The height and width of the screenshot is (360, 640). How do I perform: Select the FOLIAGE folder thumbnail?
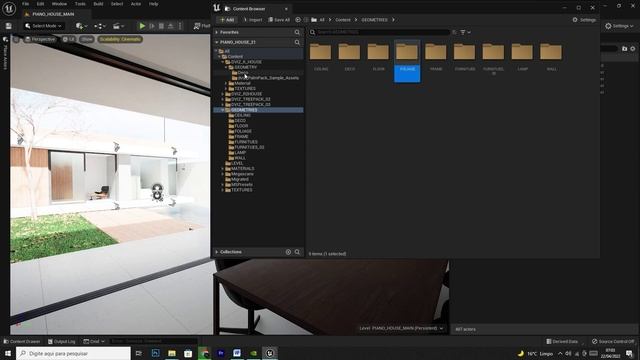407,60
